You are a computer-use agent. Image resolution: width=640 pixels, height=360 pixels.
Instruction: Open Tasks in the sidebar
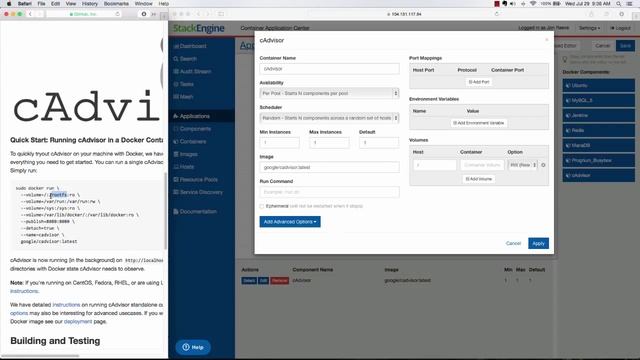point(184,84)
